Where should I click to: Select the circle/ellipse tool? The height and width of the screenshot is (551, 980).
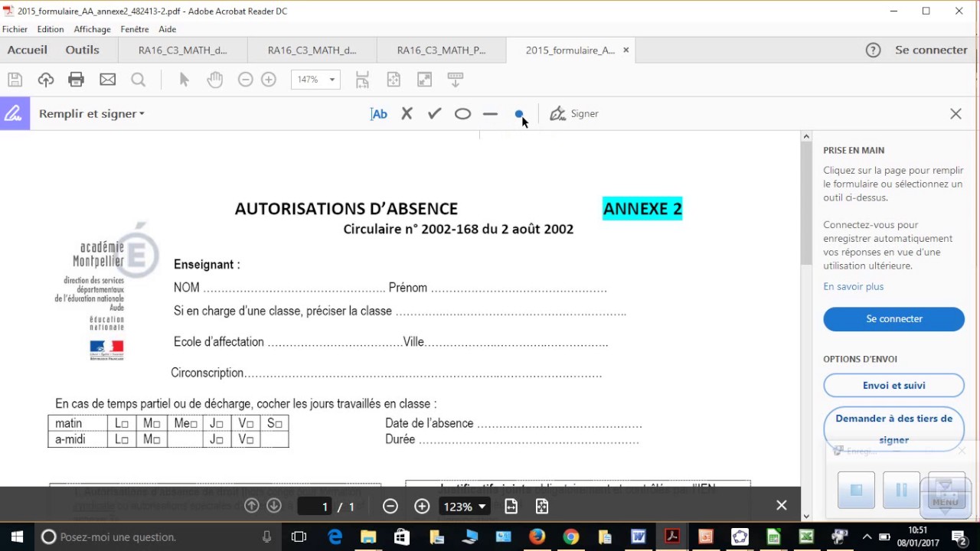pos(462,114)
